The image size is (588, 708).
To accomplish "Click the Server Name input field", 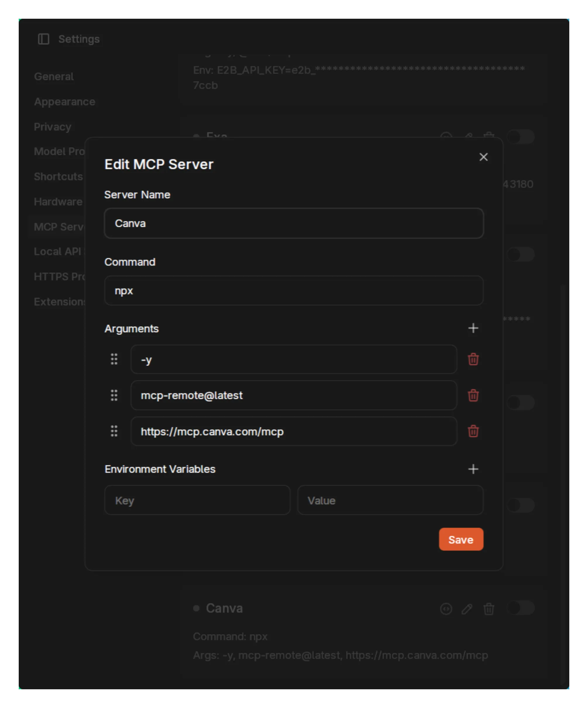I will click(x=294, y=223).
